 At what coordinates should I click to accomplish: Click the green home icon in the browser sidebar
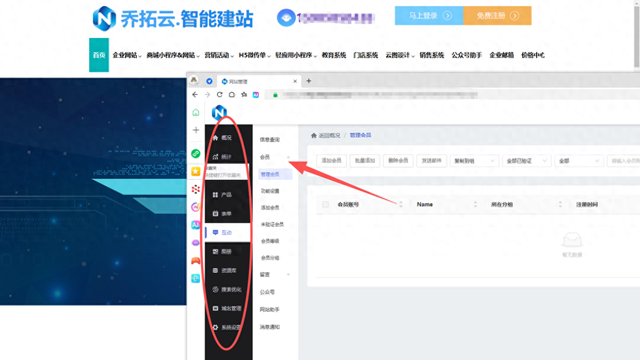[196, 112]
